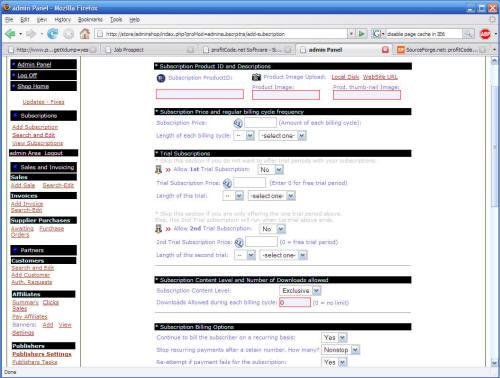The height and width of the screenshot is (378, 500).
Task: Open the Nonstop payments dropdown
Action: pyautogui.click(x=340, y=350)
